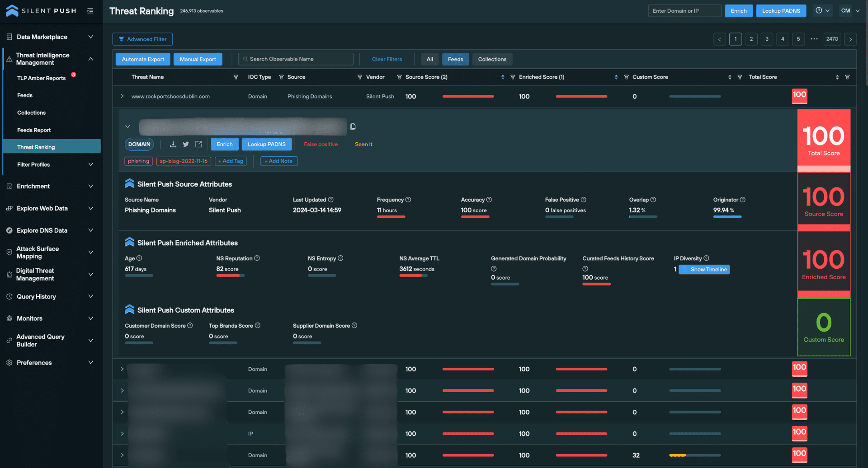This screenshot has height=468, width=868.
Task: Expand rockportshoesdublin.com row
Action: click(122, 96)
